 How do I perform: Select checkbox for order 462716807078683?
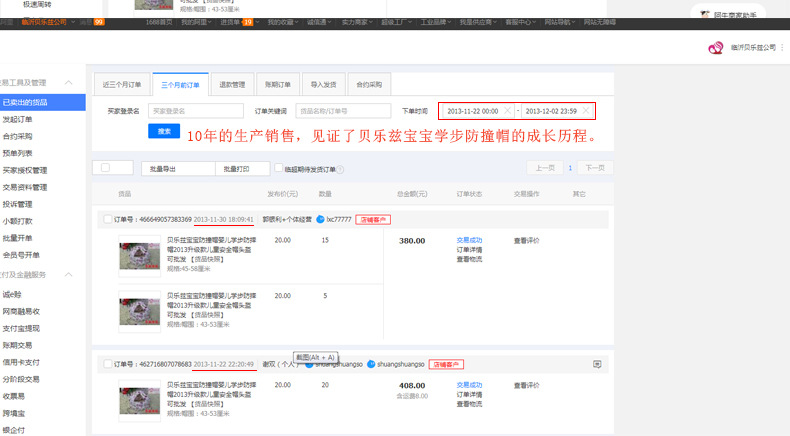pos(107,364)
